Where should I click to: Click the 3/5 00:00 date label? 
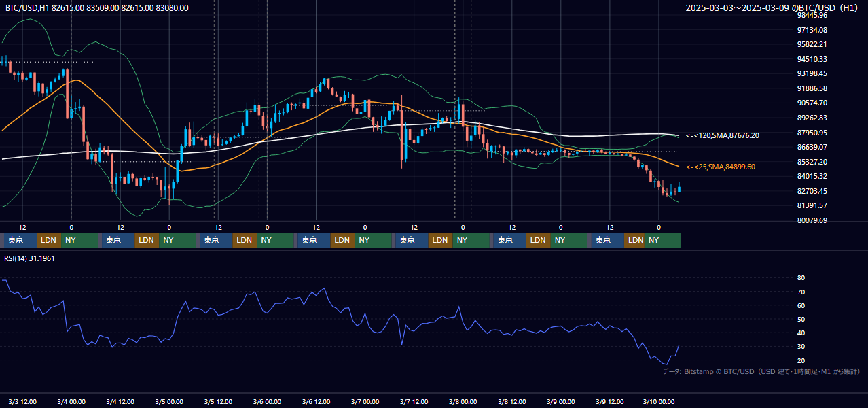[169, 401]
